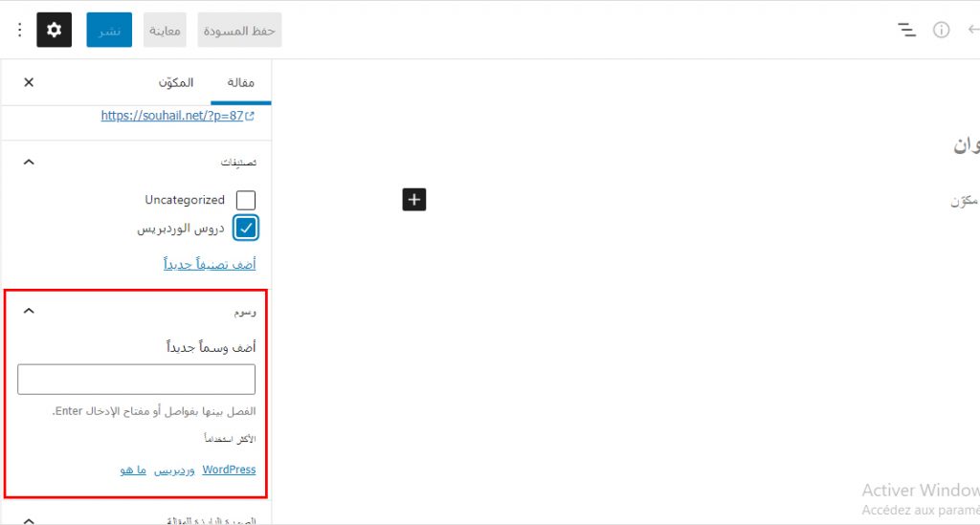Open the document details info icon
This screenshot has width=980, height=525.
coord(942,31)
